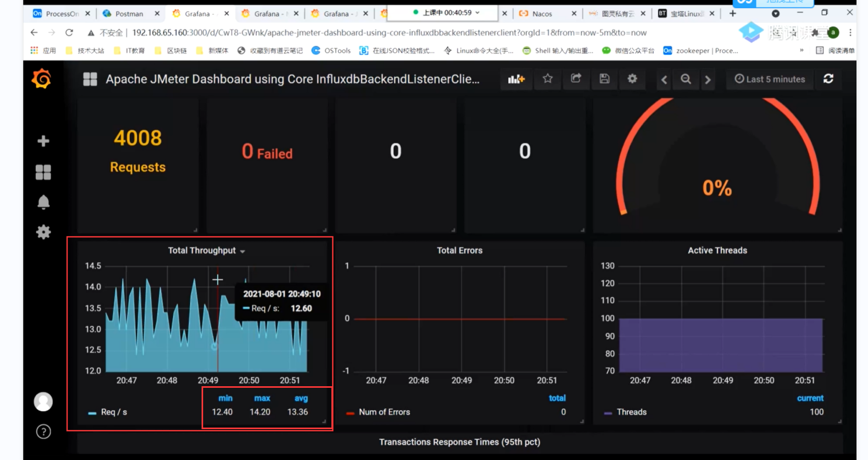The height and width of the screenshot is (460, 868).
Task: Go back in browser history
Action: click(x=34, y=32)
